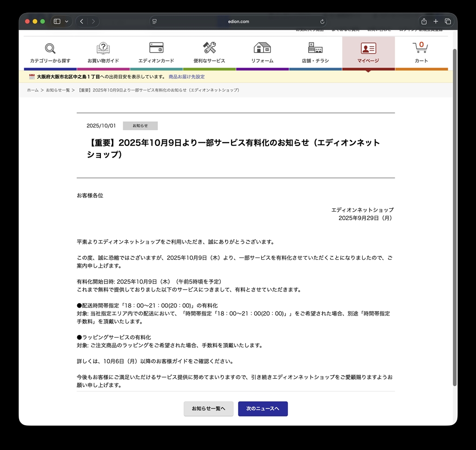This screenshot has width=476, height=450.
Task: Click エディオンネットショップ signature text
Action: click(363, 210)
